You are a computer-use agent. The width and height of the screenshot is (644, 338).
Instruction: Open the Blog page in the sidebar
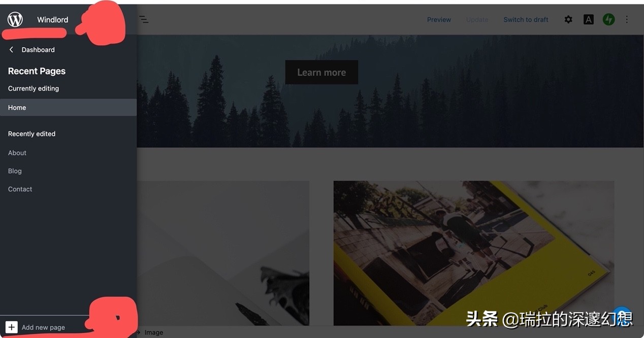[x=14, y=171]
